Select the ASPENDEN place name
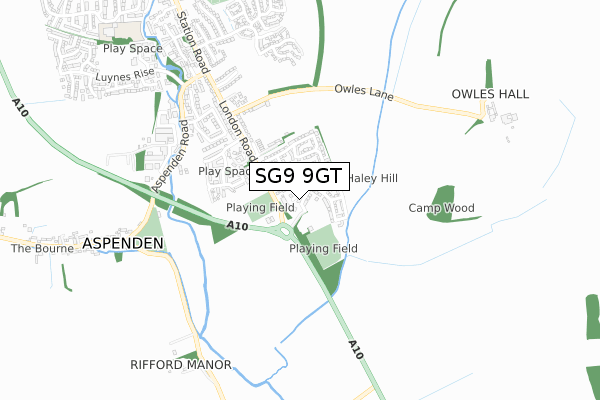This screenshot has height=400, width=600. click(x=123, y=243)
